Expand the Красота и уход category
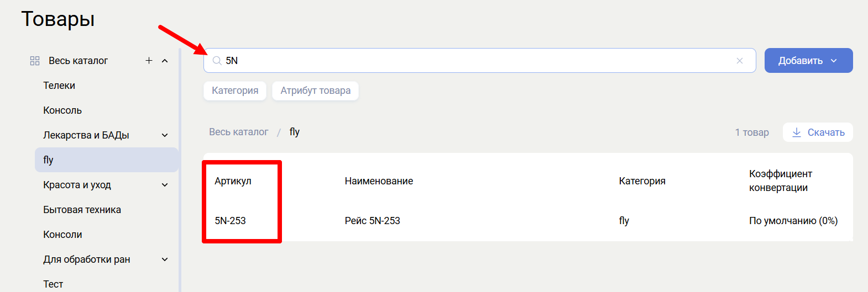 click(165, 185)
